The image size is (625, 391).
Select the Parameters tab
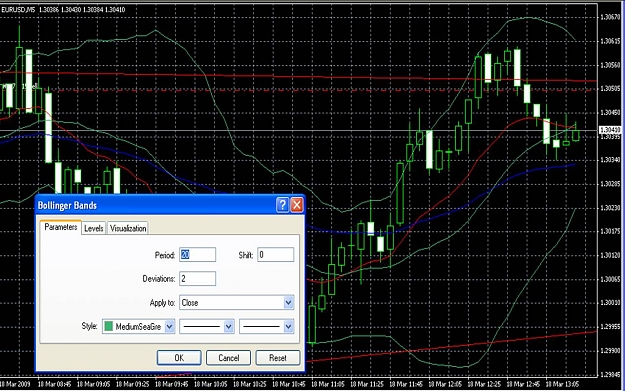(61, 227)
